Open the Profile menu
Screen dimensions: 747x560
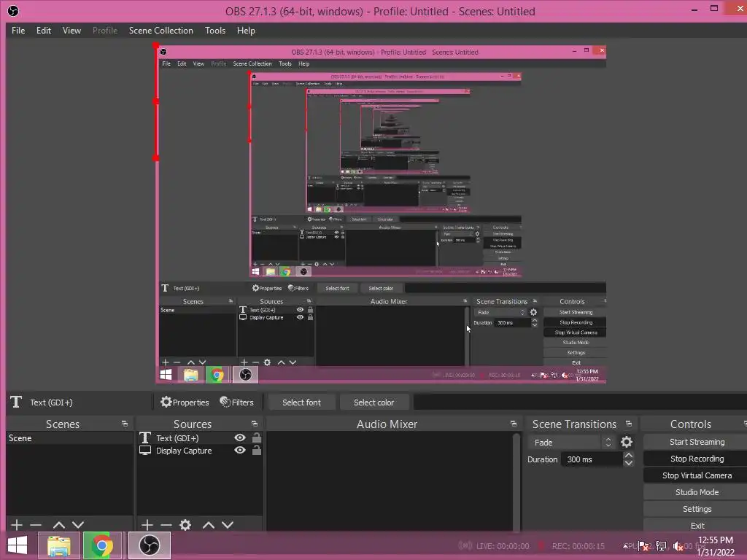pyautogui.click(x=105, y=31)
